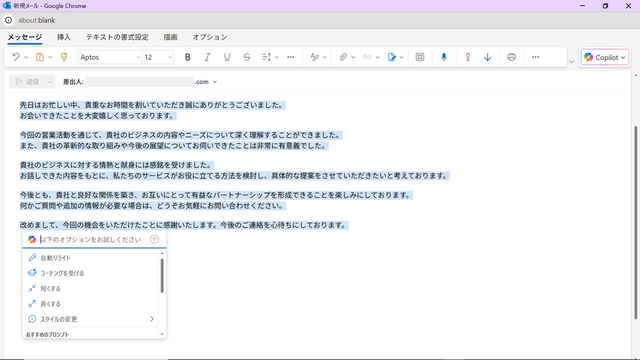Expand the line spacing dropdown arrow
The height and width of the screenshot is (360, 640).
pos(276,57)
